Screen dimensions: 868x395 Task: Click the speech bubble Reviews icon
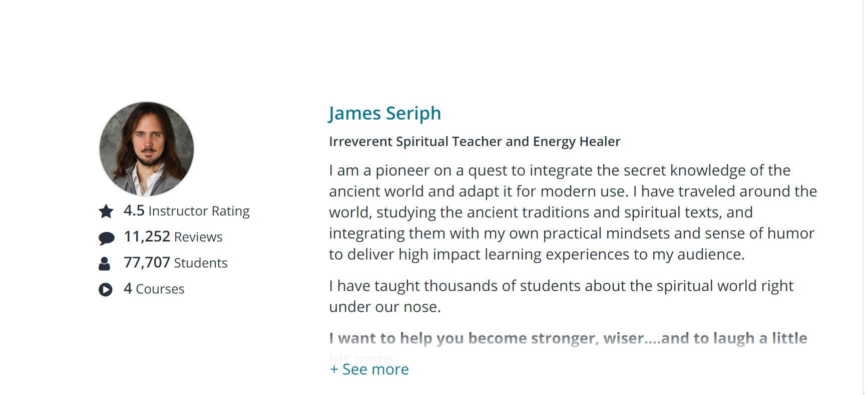pyautogui.click(x=106, y=238)
